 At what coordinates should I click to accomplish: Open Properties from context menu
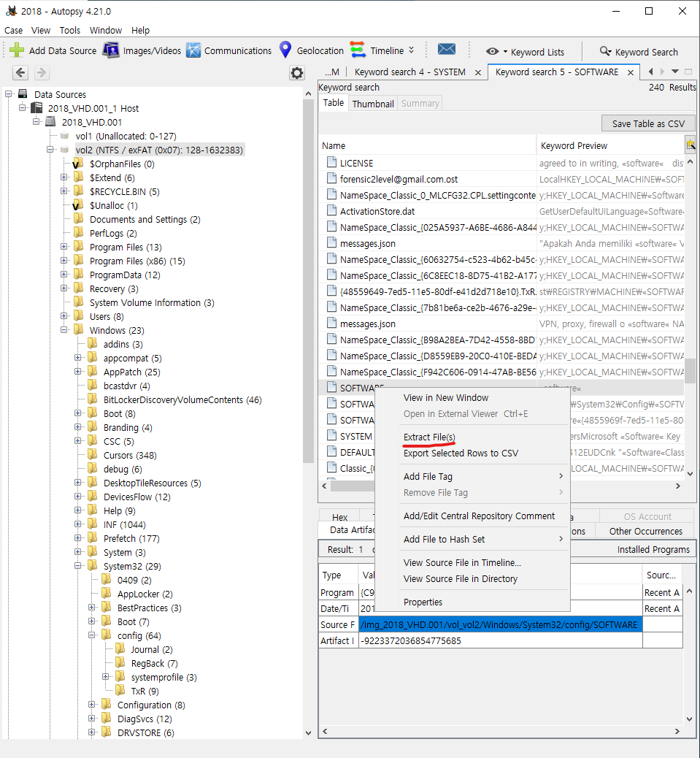423,602
